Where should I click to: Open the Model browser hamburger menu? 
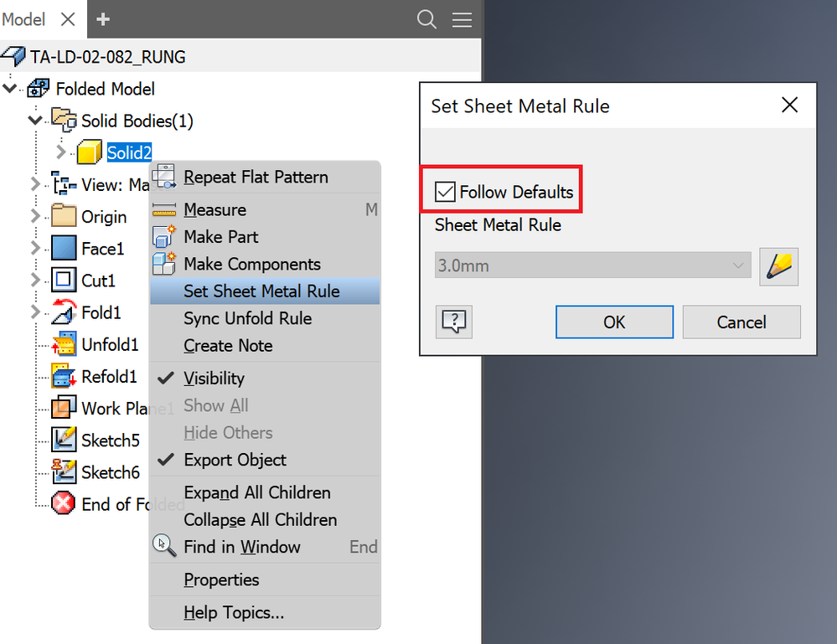(x=462, y=20)
